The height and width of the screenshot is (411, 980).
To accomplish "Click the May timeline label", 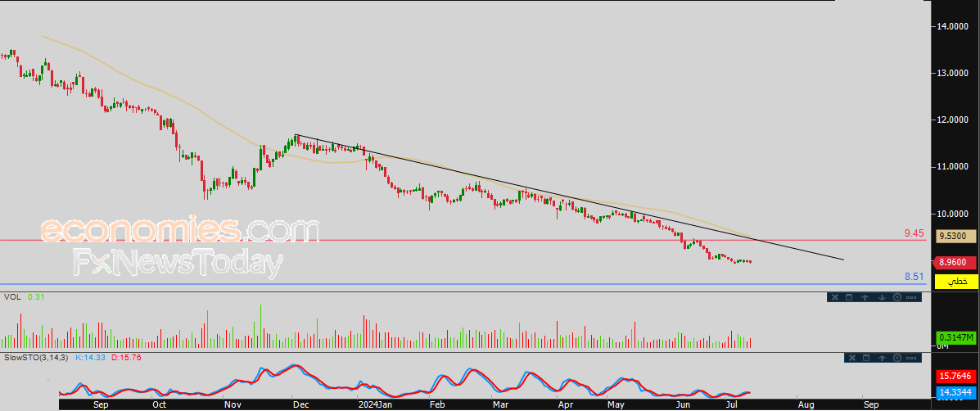I will [616, 404].
